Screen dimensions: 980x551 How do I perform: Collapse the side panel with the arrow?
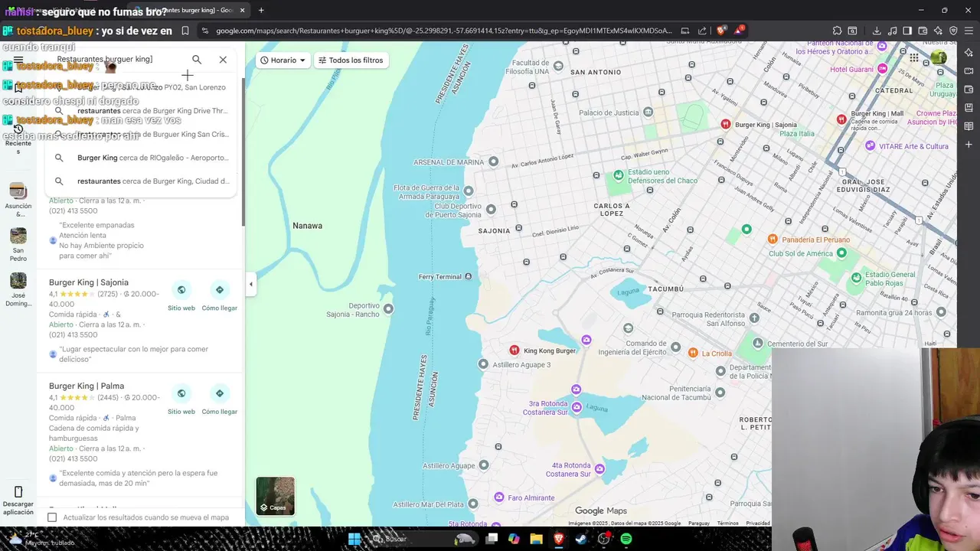[x=250, y=284]
